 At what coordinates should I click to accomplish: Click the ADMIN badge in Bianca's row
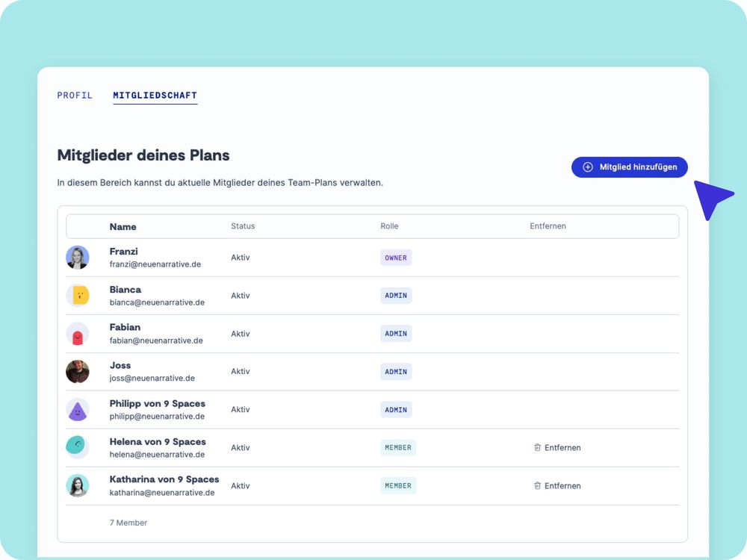click(x=396, y=296)
